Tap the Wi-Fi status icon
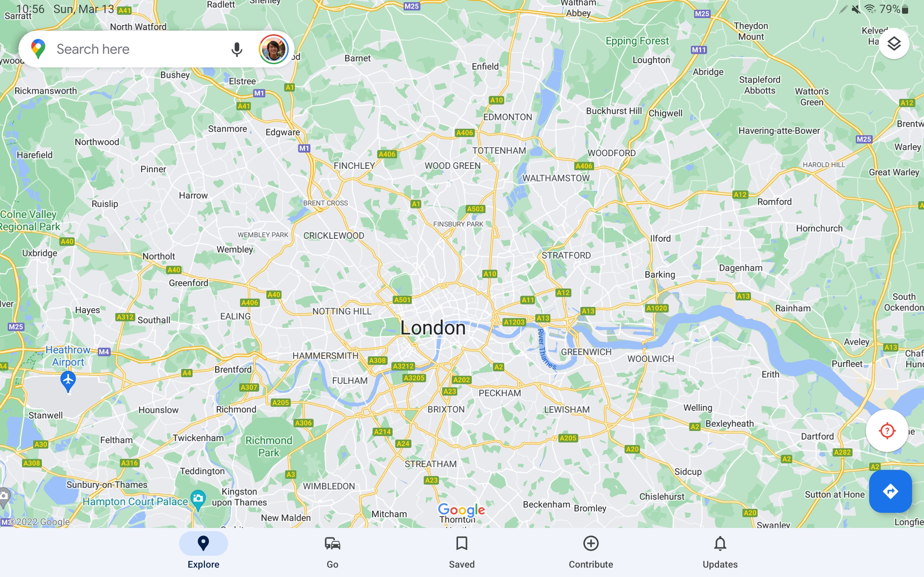This screenshot has width=924, height=577. click(871, 9)
